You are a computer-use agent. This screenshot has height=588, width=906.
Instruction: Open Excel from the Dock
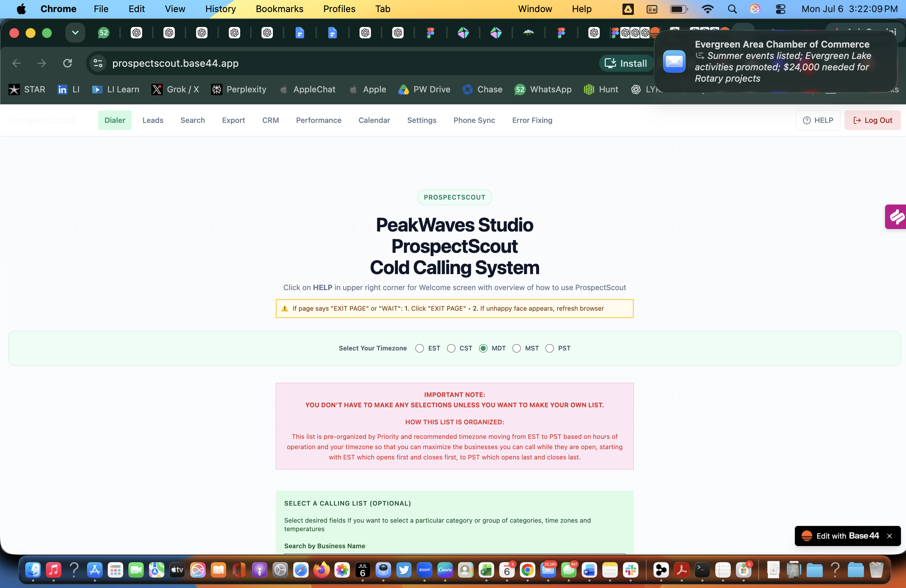pyautogui.click(x=486, y=570)
